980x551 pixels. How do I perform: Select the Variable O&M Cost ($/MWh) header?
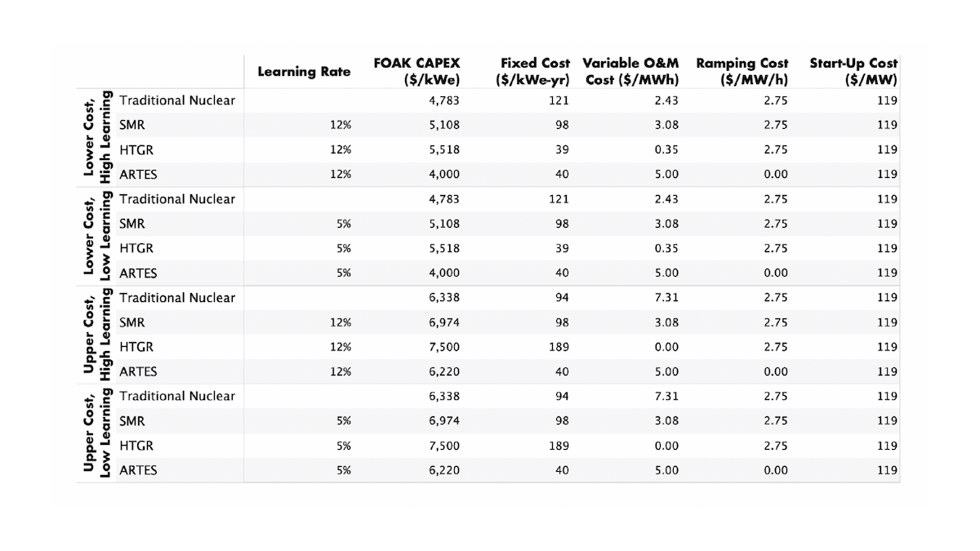630,71
